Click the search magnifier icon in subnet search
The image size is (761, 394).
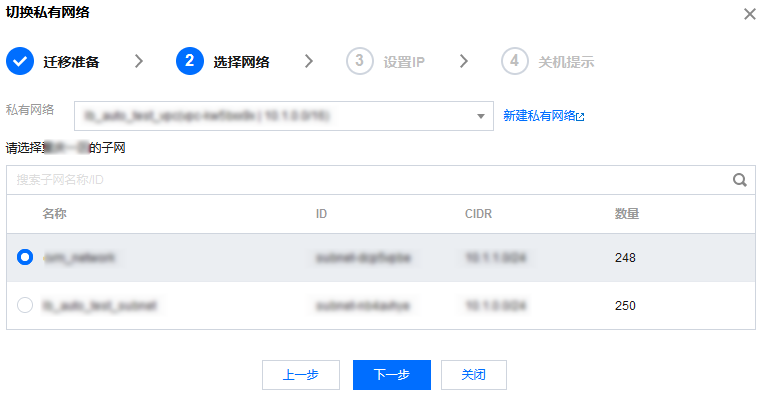[x=739, y=180]
